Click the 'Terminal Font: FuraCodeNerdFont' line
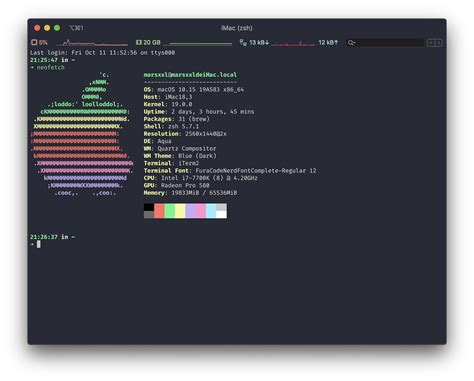 230,171
